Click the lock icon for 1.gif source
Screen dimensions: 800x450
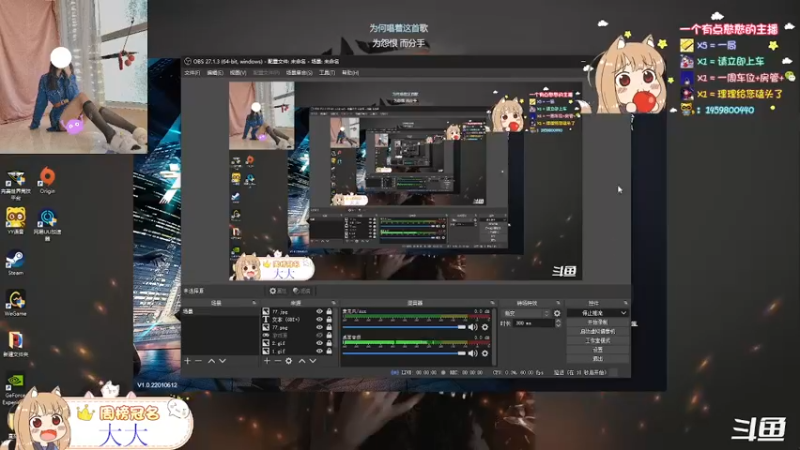[x=329, y=351]
